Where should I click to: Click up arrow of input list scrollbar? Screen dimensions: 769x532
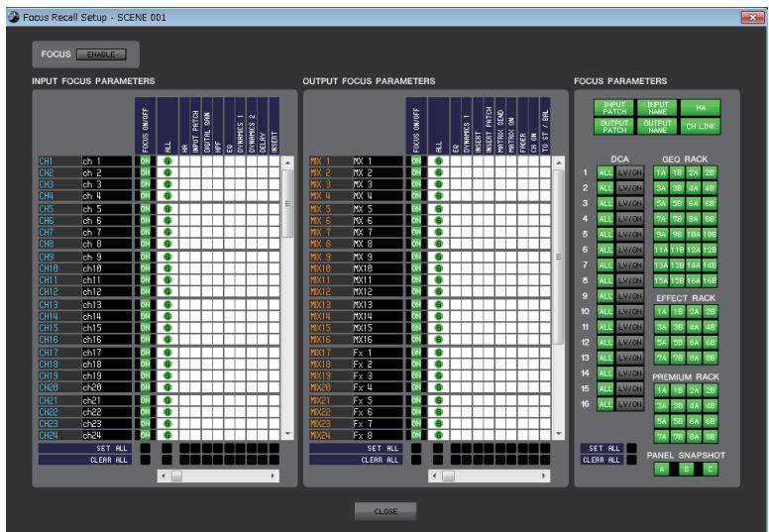click(288, 162)
